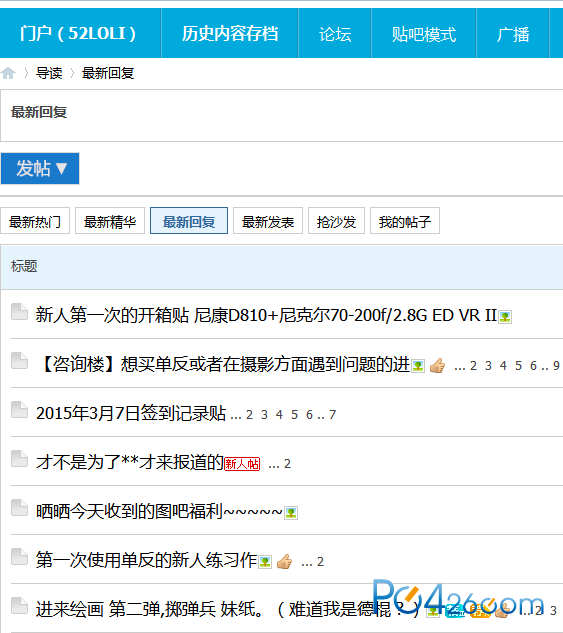This screenshot has height=633, width=563.
Task: Open the 我的帖子 tab
Action: (405, 221)
